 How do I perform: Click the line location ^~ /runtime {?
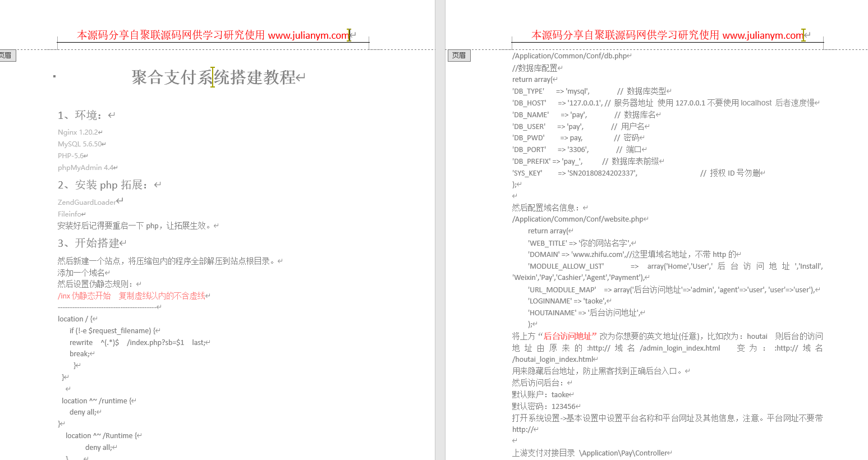(97, 401)
